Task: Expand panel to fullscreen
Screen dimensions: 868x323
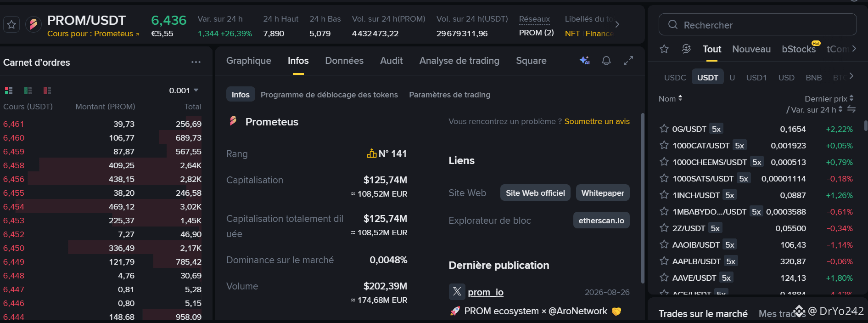Action: [x=628, y=61]
